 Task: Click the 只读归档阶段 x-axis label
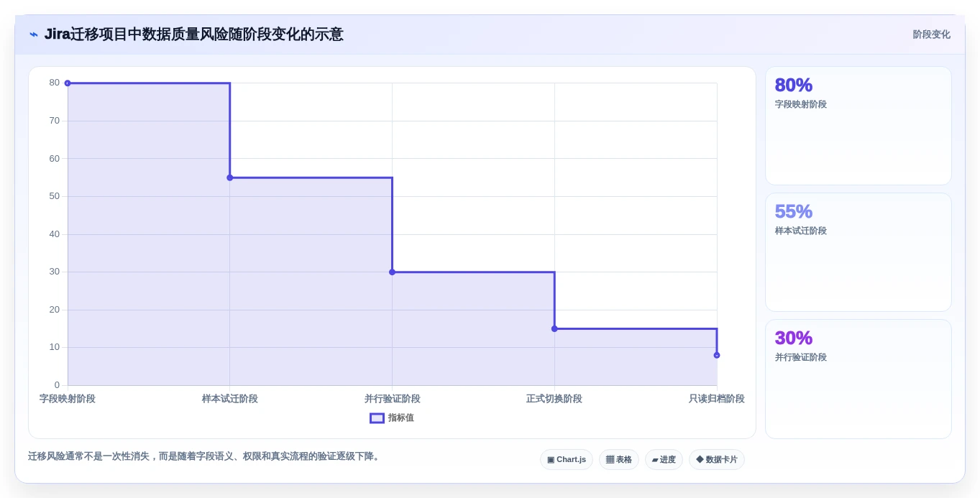717,399
